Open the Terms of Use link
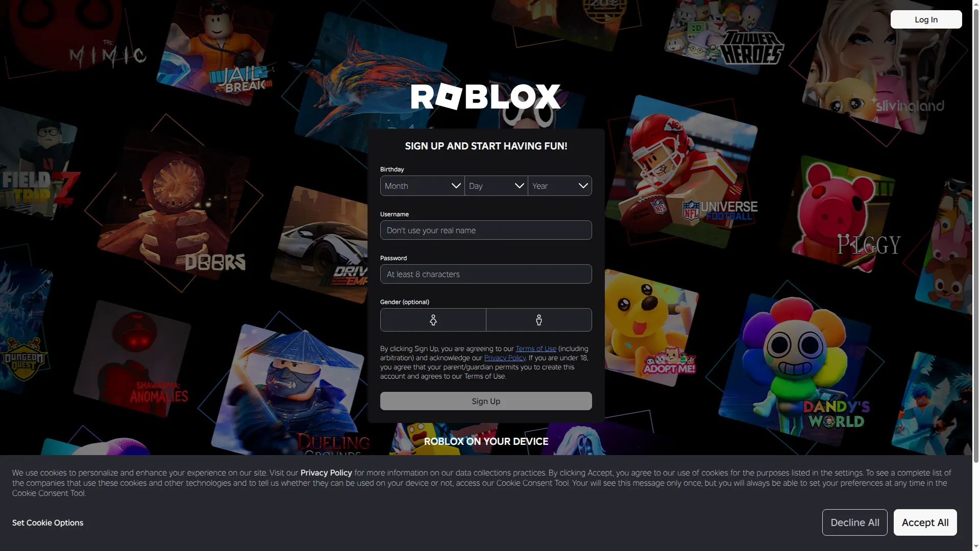 click(x=536, y=348)
